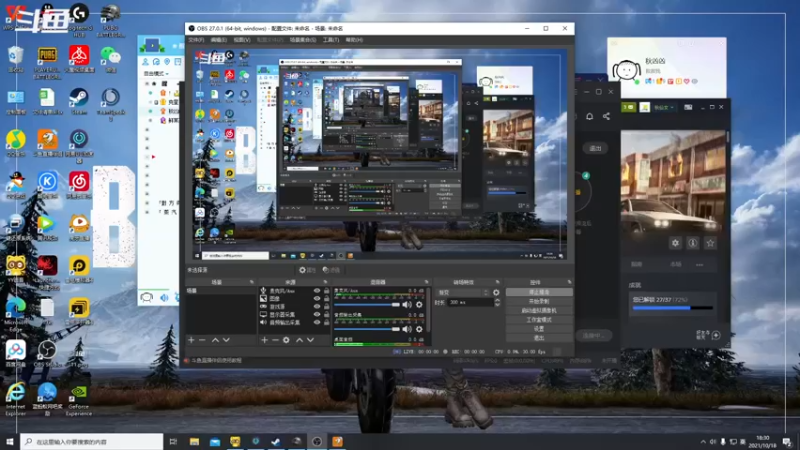
Task: Click the Studio Mode button in Controls
Action: (539, 320)
